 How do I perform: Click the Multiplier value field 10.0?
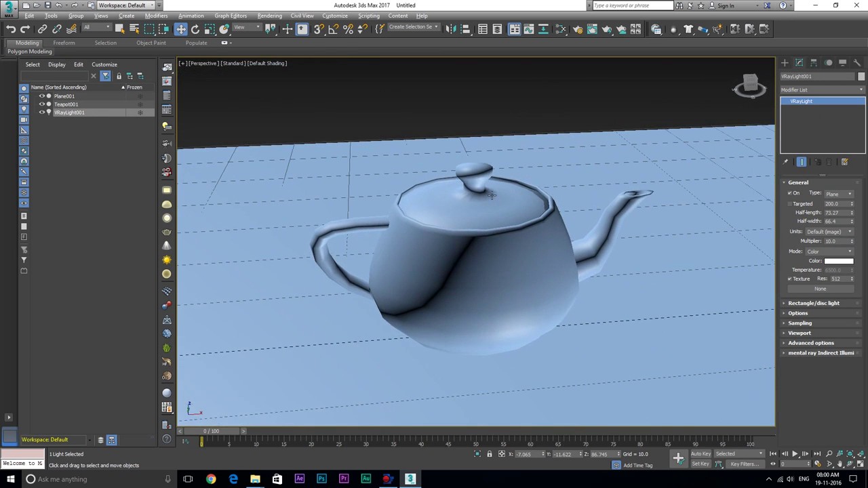coord(835,241)
